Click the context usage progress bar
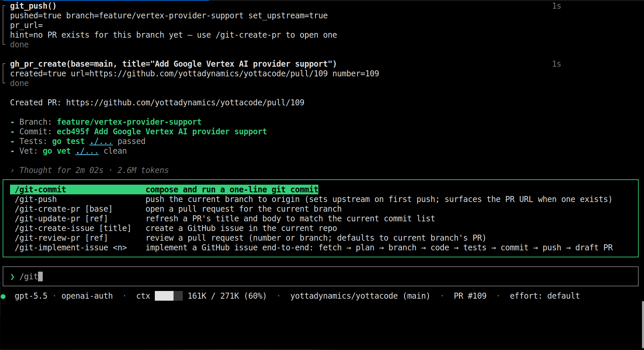 click(x=169, y=296)
